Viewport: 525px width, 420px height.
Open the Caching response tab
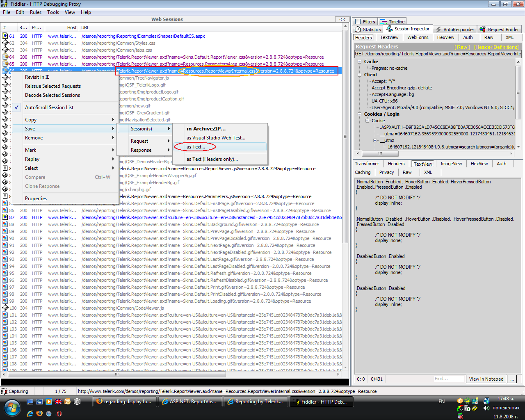pos(363,172)
